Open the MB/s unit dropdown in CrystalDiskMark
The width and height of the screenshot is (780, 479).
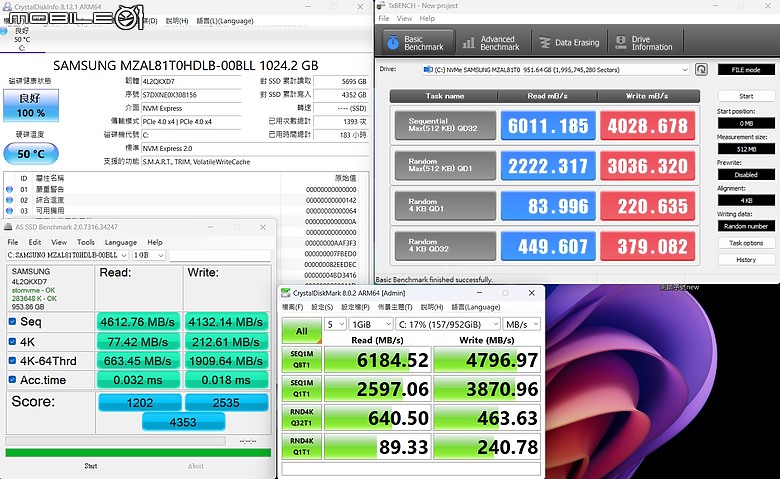(521, 324)
